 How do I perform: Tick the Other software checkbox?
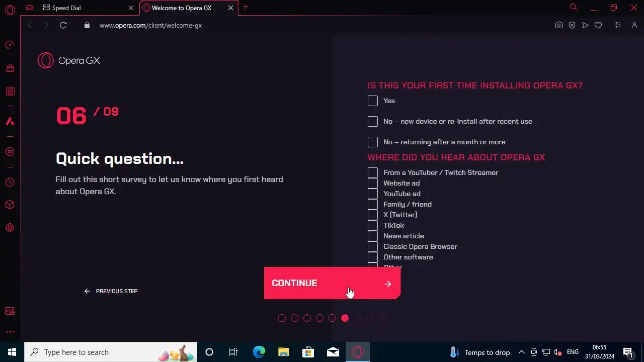click(x=373, y=257)
